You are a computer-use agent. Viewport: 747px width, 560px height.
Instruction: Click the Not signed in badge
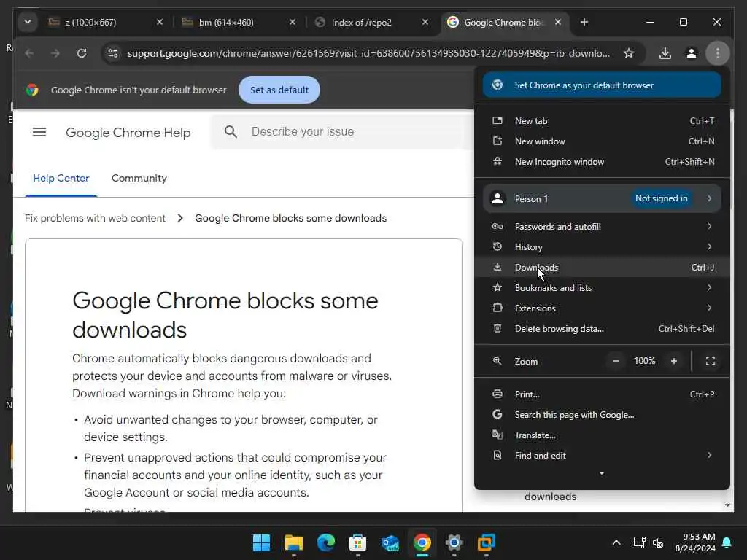click(x=661, y=198)
